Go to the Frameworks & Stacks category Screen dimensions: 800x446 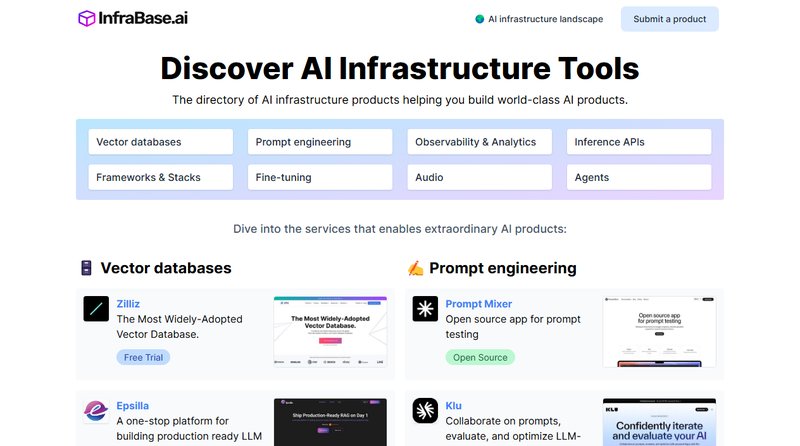pyautogui.click(x=160, y=177)
